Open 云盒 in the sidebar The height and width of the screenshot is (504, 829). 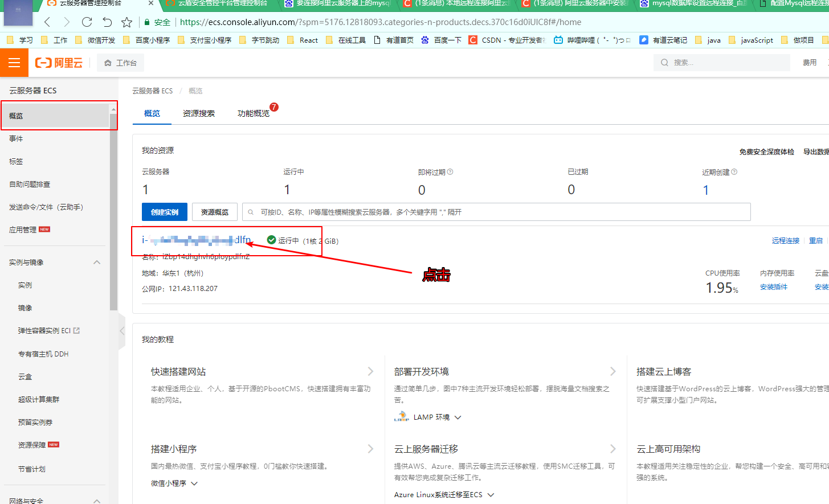tap(25, 376)
